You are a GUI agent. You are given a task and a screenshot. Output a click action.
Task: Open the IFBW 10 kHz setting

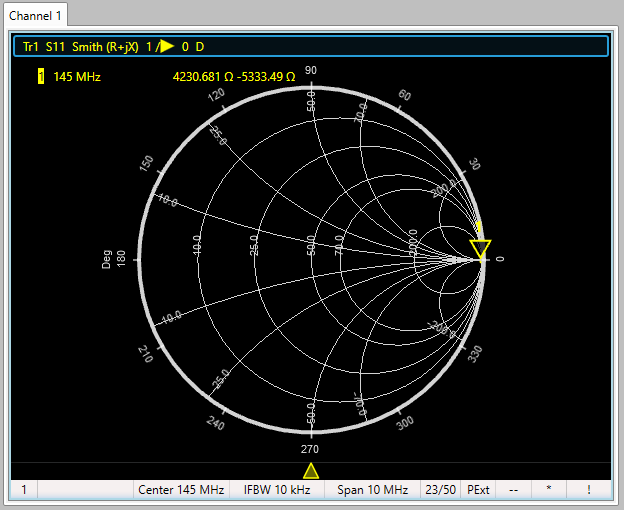277,490
